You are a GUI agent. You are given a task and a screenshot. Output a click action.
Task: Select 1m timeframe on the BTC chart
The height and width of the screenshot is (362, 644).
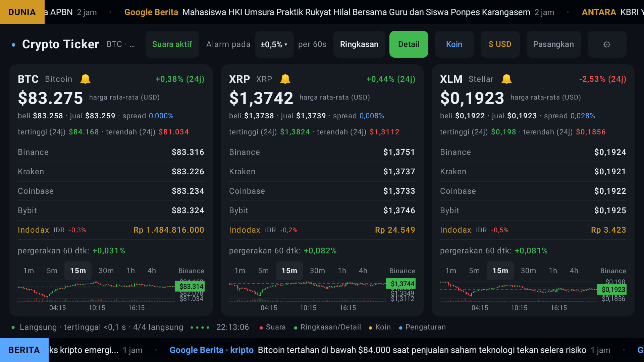click(x=29, y=270)
